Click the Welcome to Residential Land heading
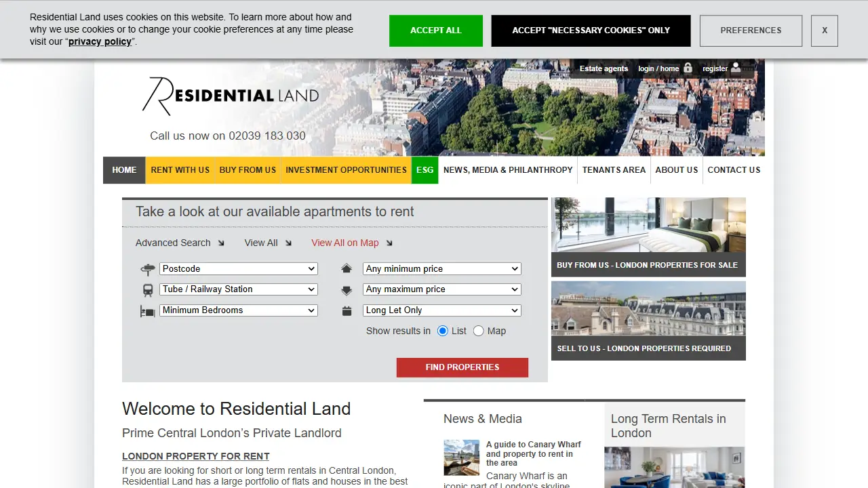 point(237,409)
